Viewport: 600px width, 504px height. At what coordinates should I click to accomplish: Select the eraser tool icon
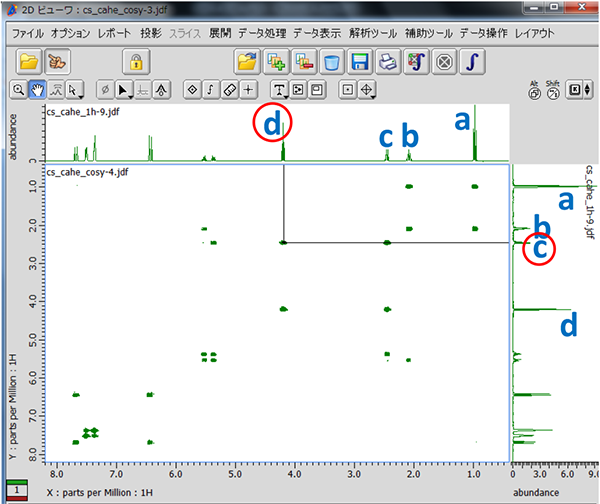229,90
